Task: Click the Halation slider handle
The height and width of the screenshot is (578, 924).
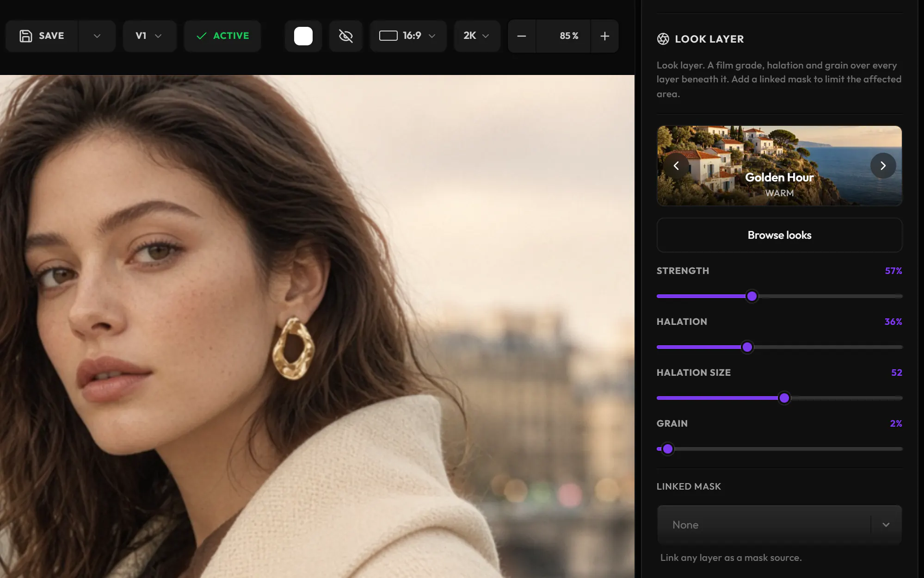Action: point(747,347)
